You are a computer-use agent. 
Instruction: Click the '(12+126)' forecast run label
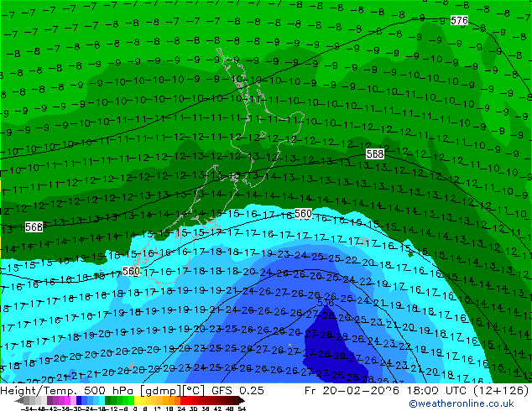tap(501, 391)
